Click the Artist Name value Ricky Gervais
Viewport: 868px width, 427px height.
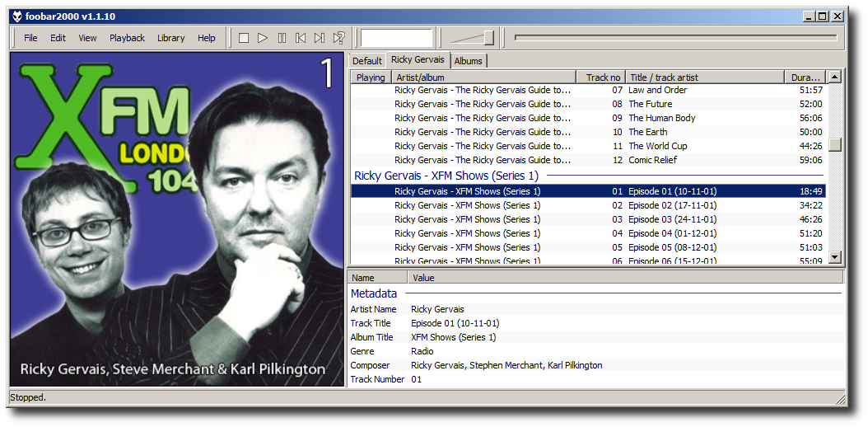(437, 309)
